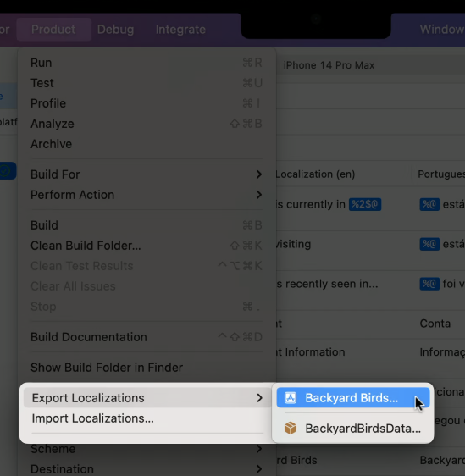Expand the Destination submenu
The height and width of the screenshot is (476, 465).
coord(147,469)
